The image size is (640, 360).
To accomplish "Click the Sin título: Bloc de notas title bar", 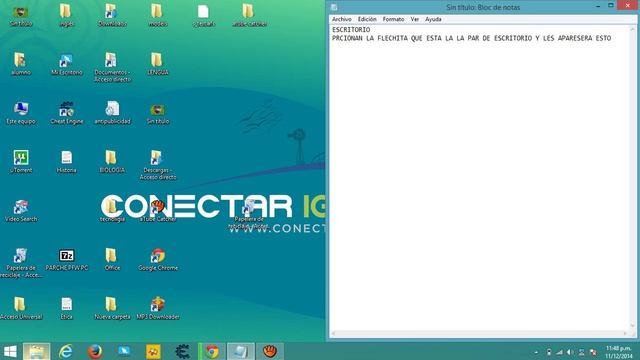I will point(483,7).
